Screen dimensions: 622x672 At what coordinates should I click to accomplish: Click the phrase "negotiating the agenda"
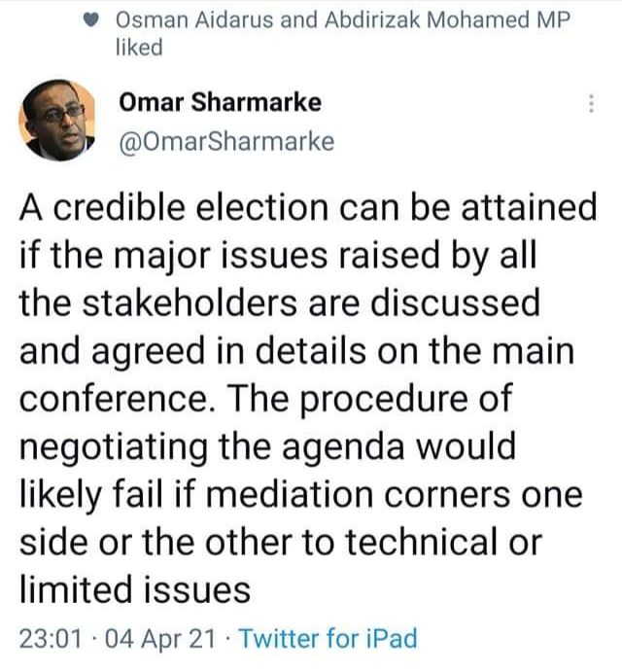pyautogui.click(x=212, y=448)
